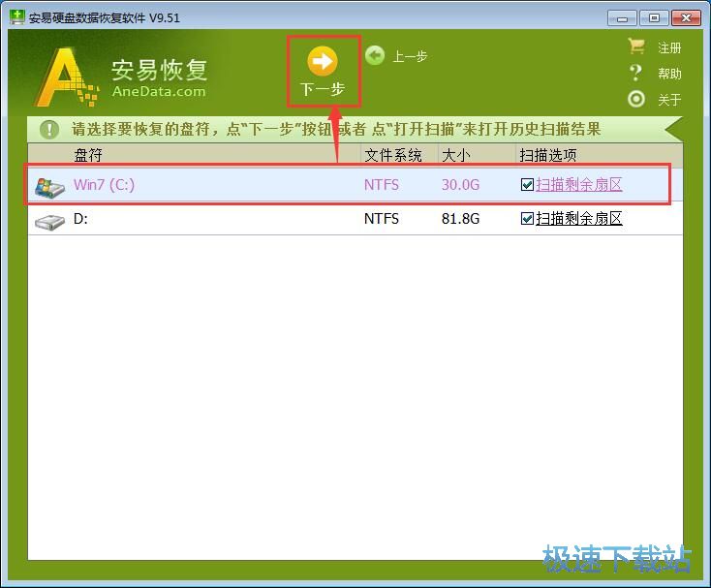The height and width of the screenshot is (588, 711).
Task: Select the Win7 (C:) drive name
Action: coord(104,184)
